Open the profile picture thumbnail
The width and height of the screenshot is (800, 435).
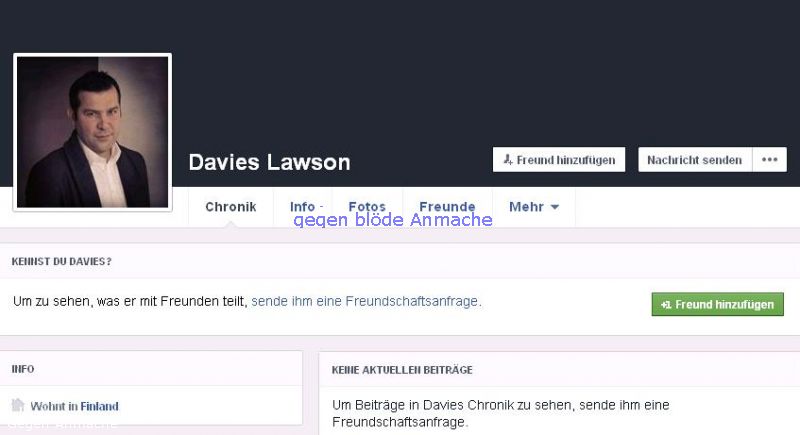tap(92, 132)
